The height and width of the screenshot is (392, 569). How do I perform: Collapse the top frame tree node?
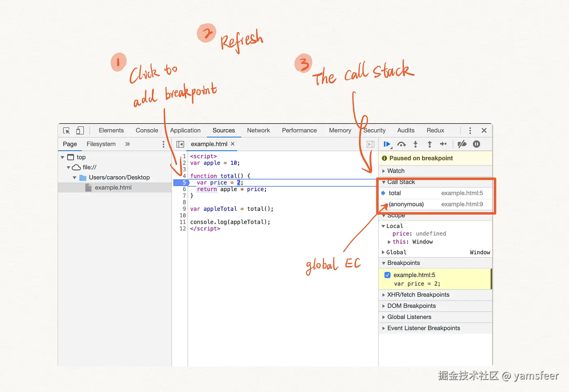(62, 157)
